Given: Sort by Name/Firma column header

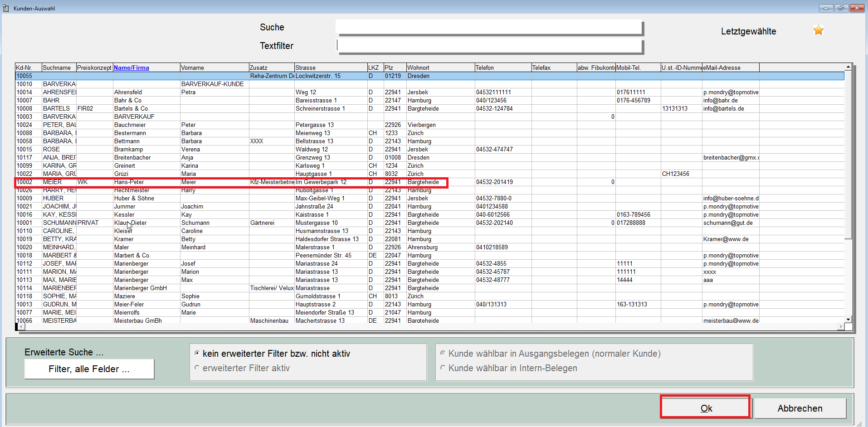Looking at the screenshot, I should coord(146,68).
